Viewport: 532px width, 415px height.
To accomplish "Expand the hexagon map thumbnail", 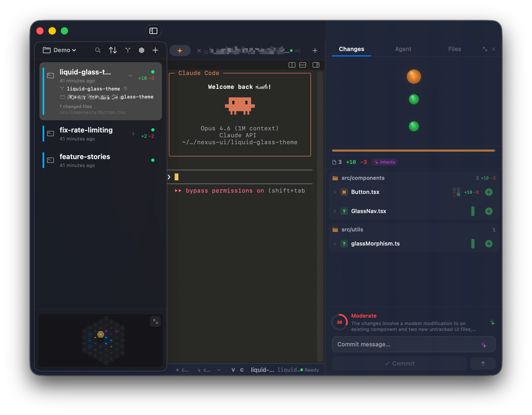I will click(x=155, y=322).
